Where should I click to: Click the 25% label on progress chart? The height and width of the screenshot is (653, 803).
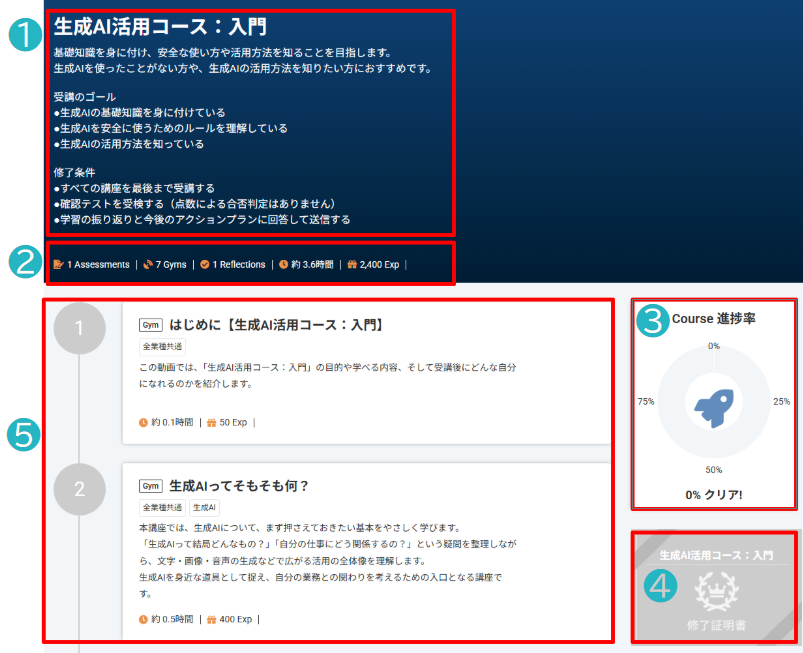(781, 402)
